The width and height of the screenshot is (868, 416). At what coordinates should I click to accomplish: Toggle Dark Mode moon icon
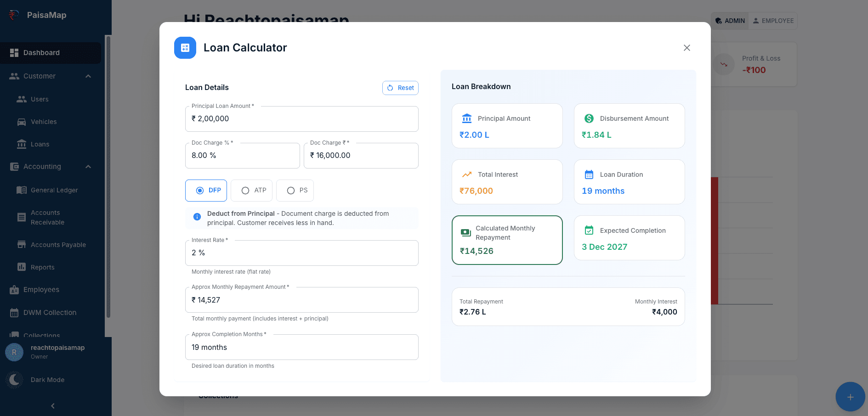[x=14, y=380]
